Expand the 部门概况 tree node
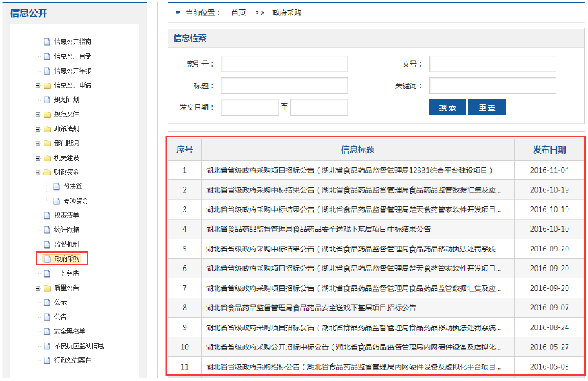Image resolution: width=588 pixels, height=381 pixels. pyautogui.click(x=38, y=143)
